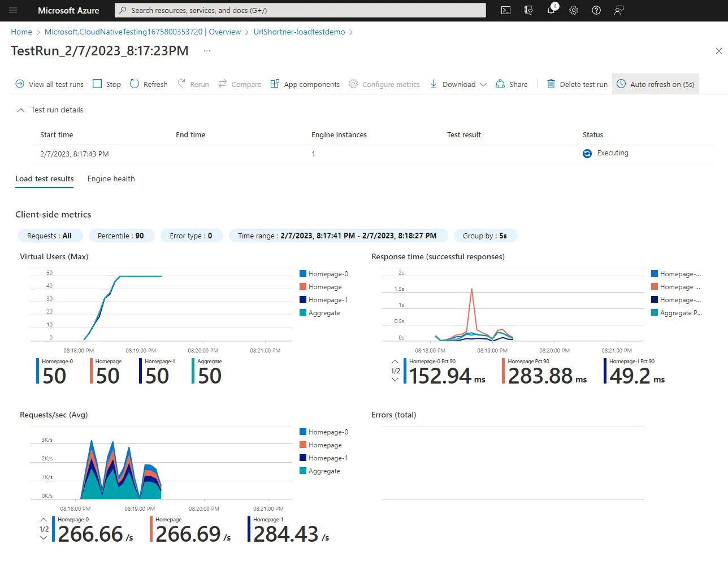Open Microsoft.CloudNativeTesting Overview breadcrumb

[142, 32]
